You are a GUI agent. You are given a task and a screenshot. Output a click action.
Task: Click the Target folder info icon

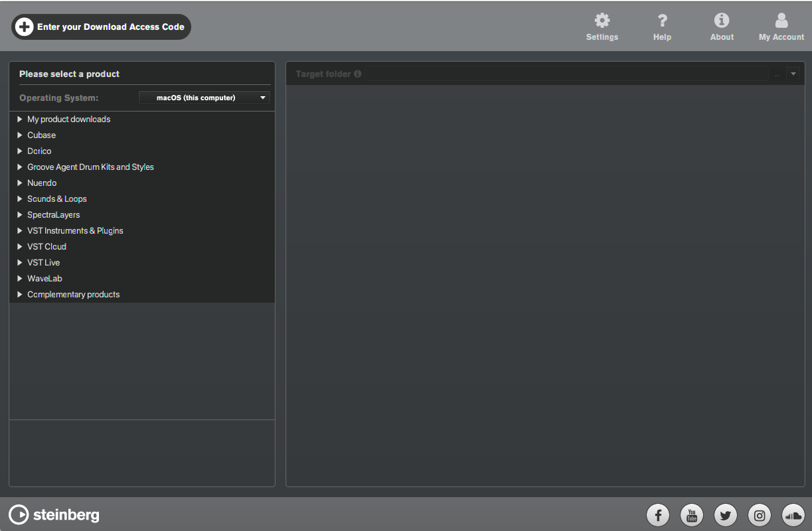[358, 74]
